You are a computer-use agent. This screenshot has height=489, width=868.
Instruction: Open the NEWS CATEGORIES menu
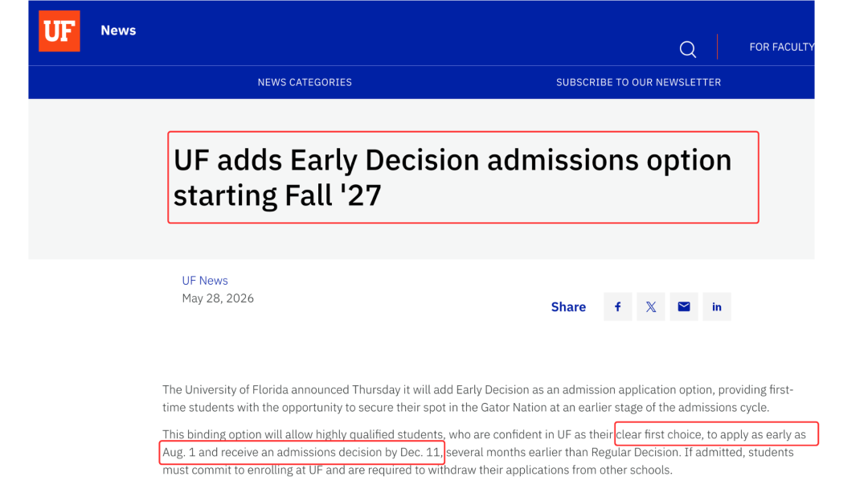305,83
